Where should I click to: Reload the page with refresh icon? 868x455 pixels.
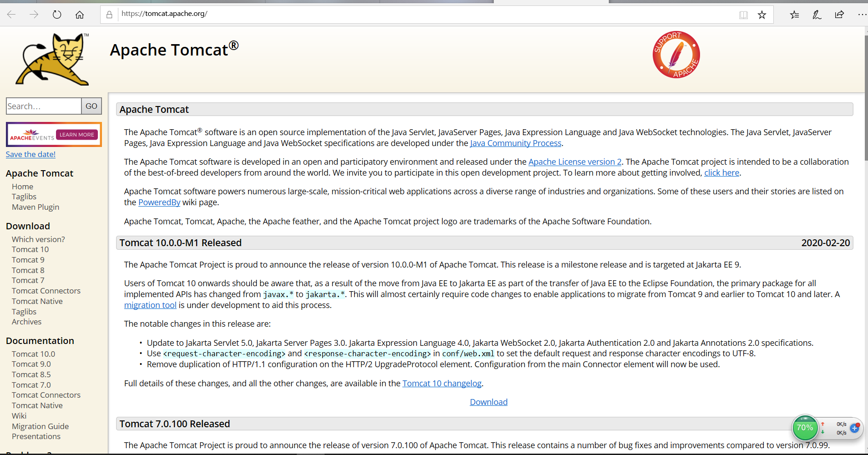57,15
